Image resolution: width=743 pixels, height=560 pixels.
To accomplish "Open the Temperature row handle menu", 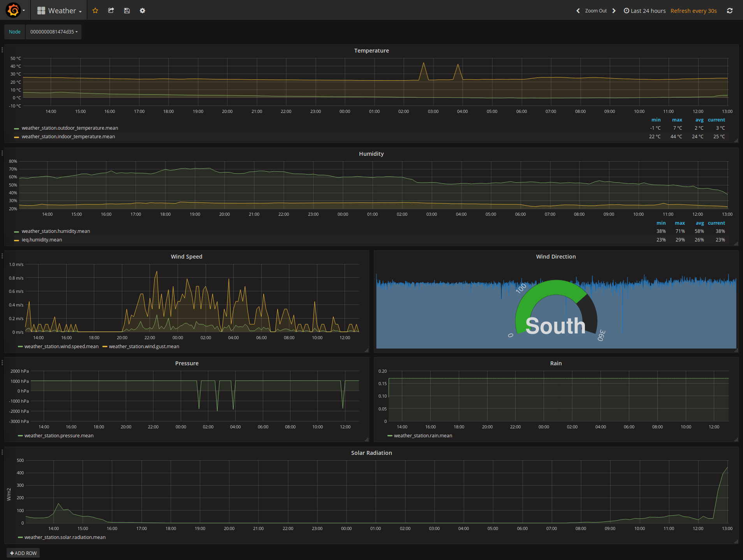I will [x=2, y=50].
